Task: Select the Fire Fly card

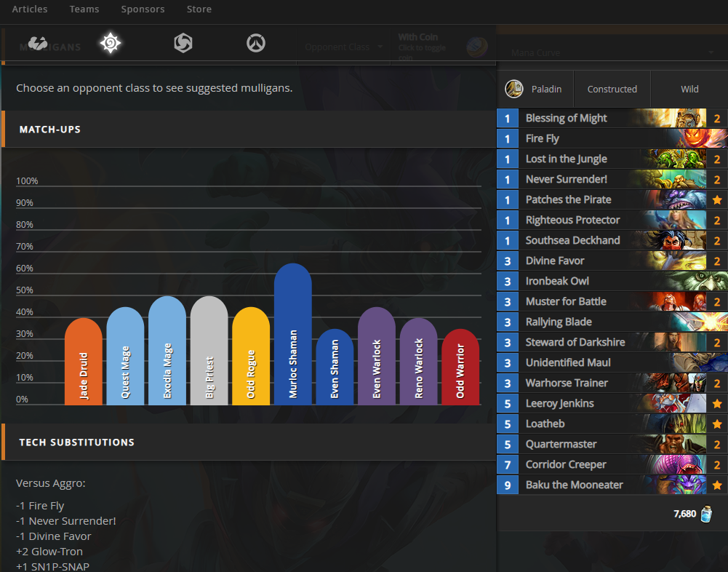Action: point(612,138)
